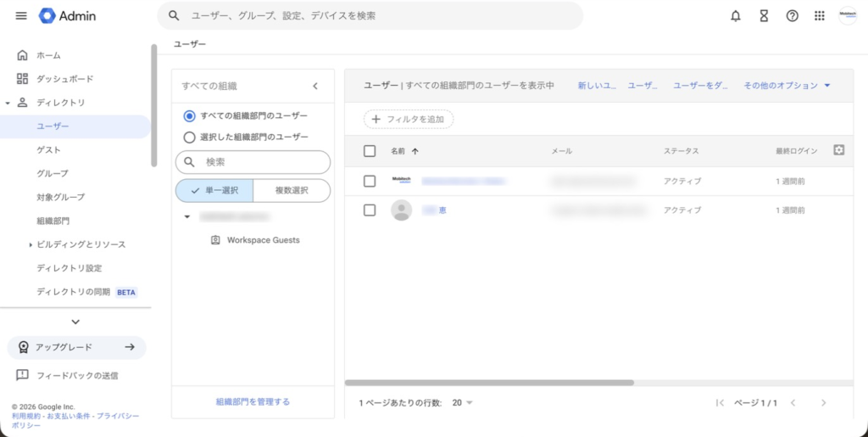The height and width of the screenshot is (437, 868).
Task: Open グループ in sidebar
Action: 53,173
